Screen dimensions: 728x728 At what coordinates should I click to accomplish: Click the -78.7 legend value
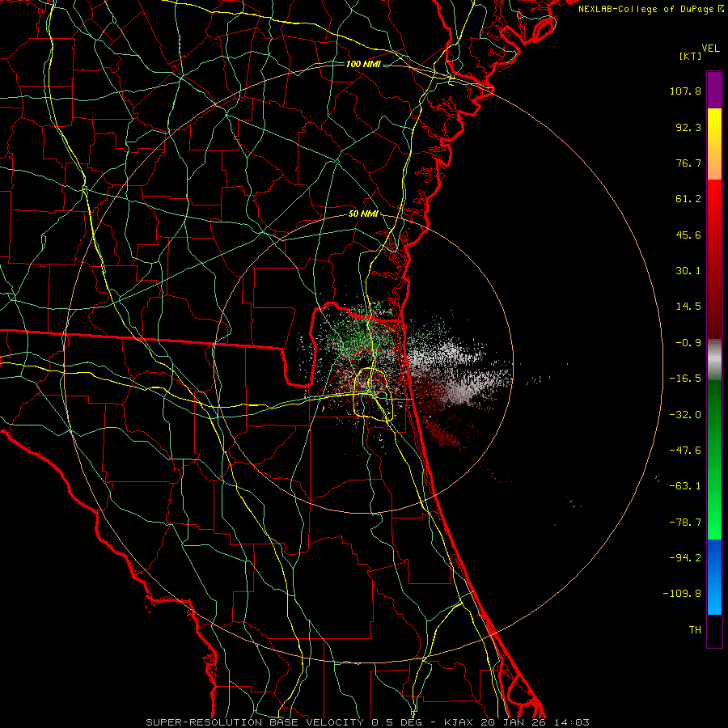point(685,523)
